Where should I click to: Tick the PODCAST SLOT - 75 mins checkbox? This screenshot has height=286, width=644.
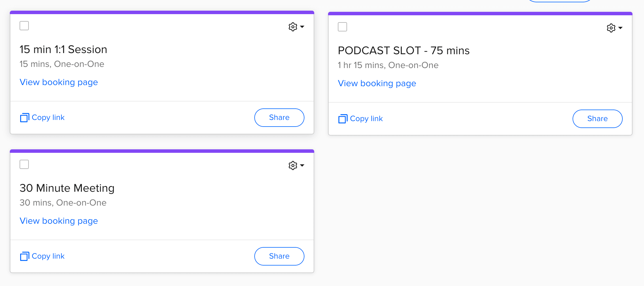point(342,27)
